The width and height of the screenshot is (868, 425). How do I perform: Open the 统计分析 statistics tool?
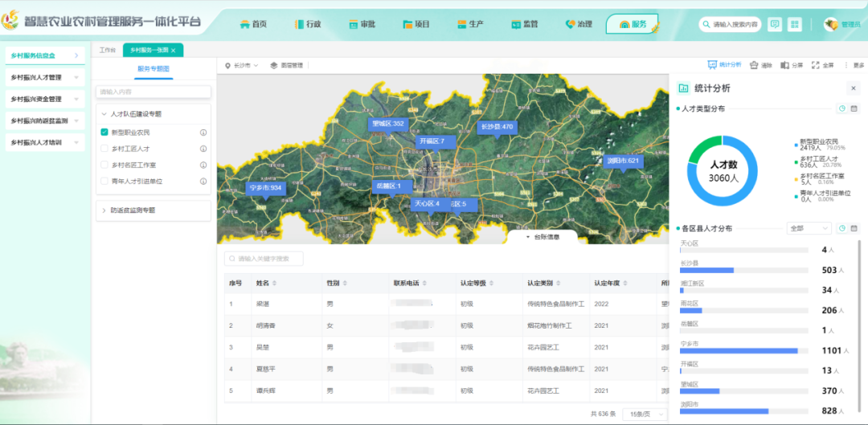pos(724,65)
